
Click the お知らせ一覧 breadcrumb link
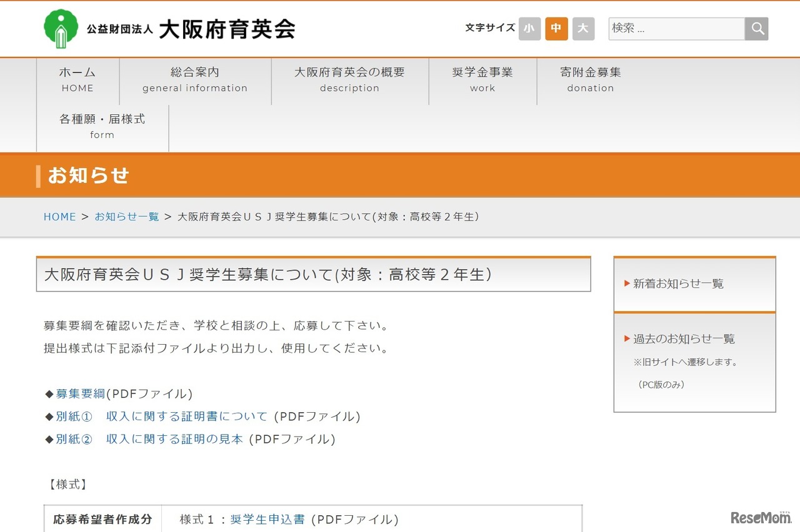[x=127, y=217]
